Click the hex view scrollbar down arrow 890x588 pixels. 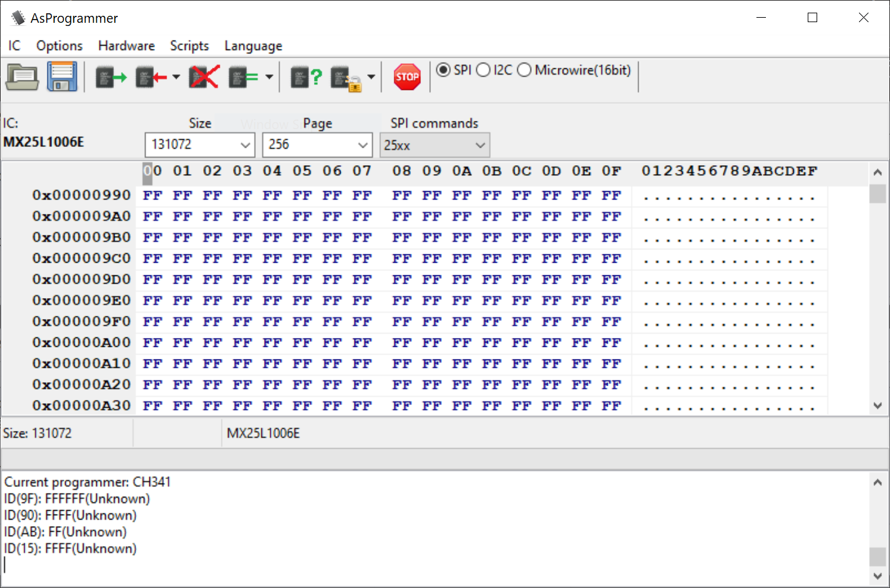(877, 406)
